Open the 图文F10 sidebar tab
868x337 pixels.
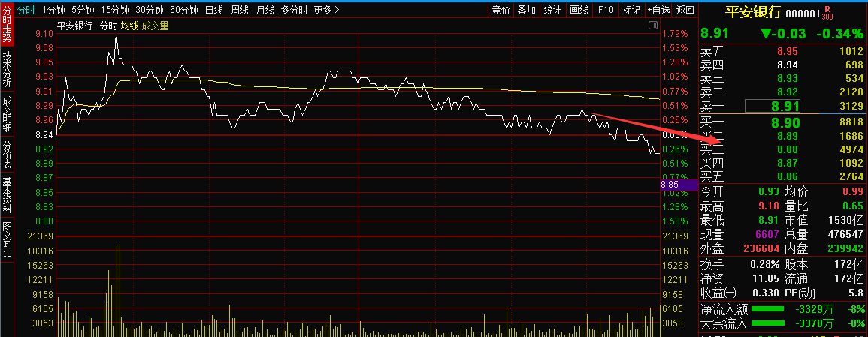pos(7,240)
